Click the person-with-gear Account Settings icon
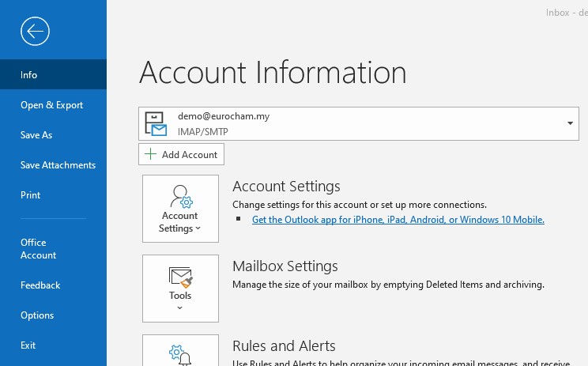 coord(181,196)
